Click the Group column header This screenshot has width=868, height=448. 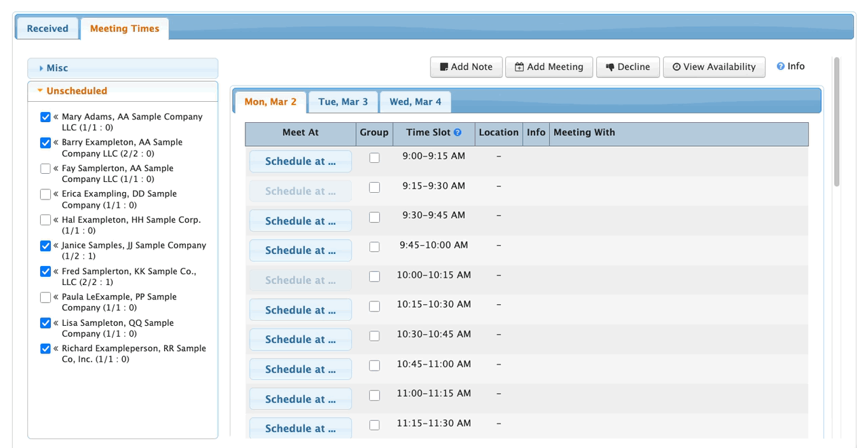374,134
